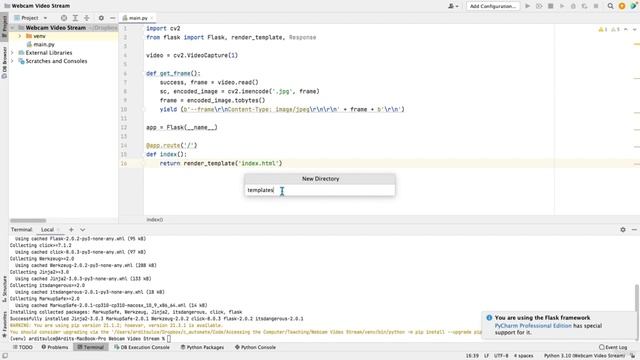Open DB Execution Console tool window
Viewport: 640px width, 360px height.
pos(142,347)
